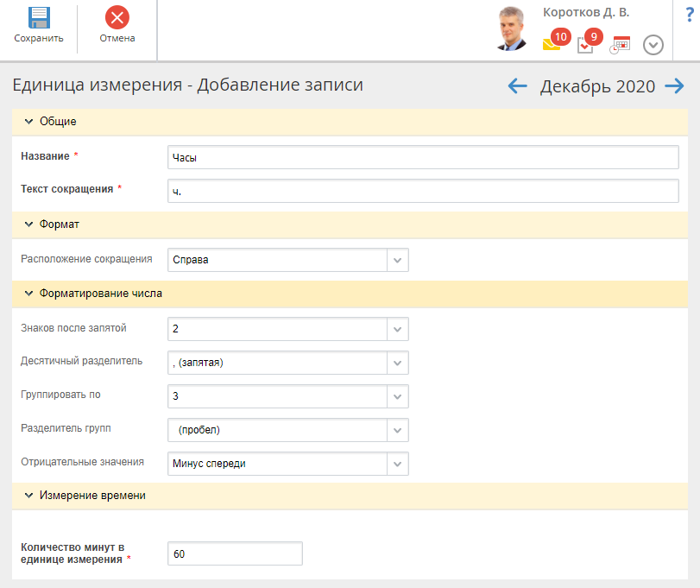Open the Расположение сокращения dropdown
The height and width of the screenshot is (588, 700).
[397, 260]
